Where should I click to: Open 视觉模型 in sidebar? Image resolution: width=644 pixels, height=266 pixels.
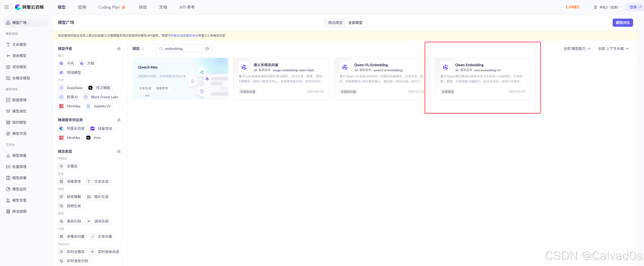(26, 67)
